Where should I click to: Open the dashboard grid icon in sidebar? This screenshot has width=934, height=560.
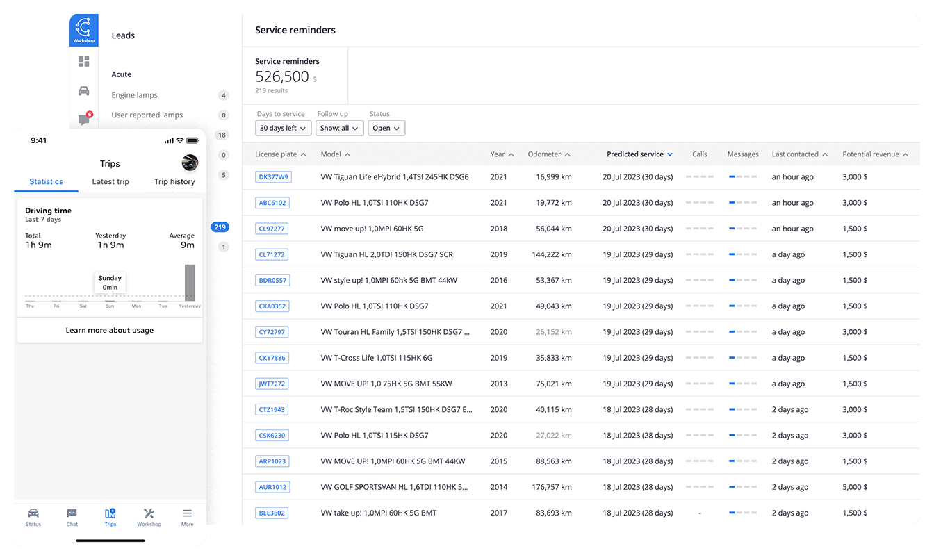pos(83,62)
